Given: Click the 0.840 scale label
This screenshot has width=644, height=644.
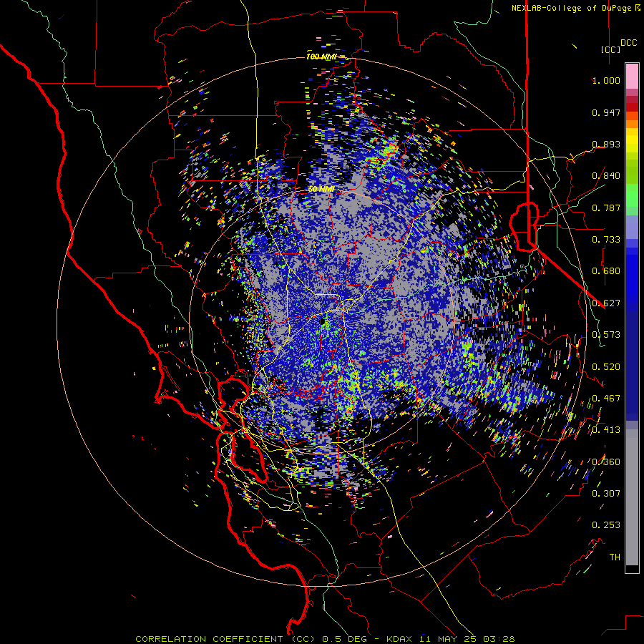Looking at the screenshot, I should pyautogui.click(x=606, y=176).
